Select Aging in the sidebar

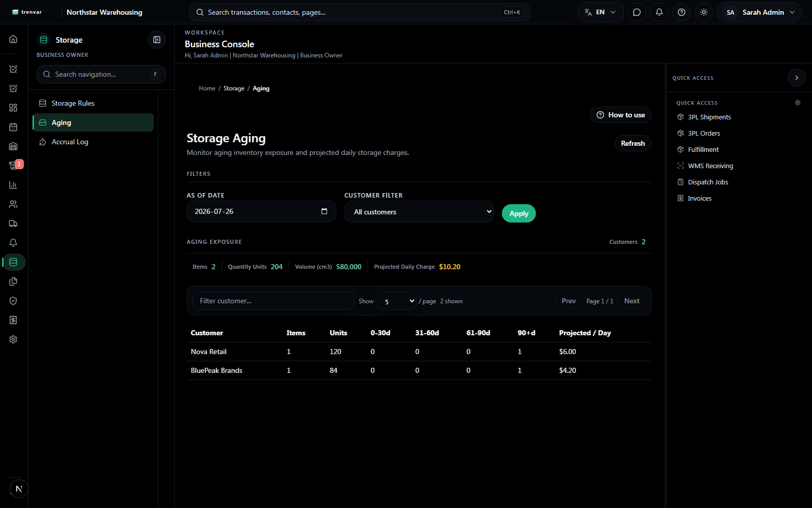click(x=93, y=122)
